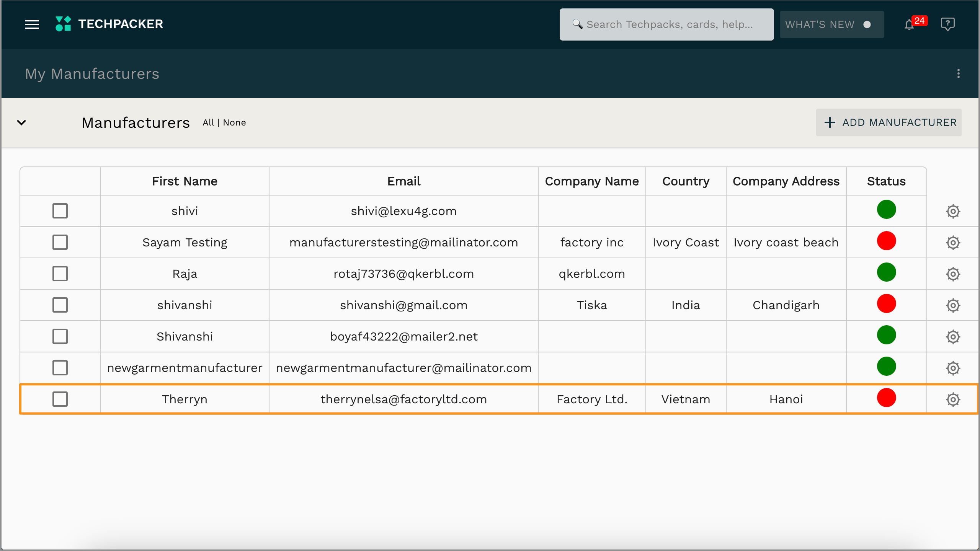Click the red status dot for Sayam Testing
The width and height of the screenshot is (980, 551).
886,241
